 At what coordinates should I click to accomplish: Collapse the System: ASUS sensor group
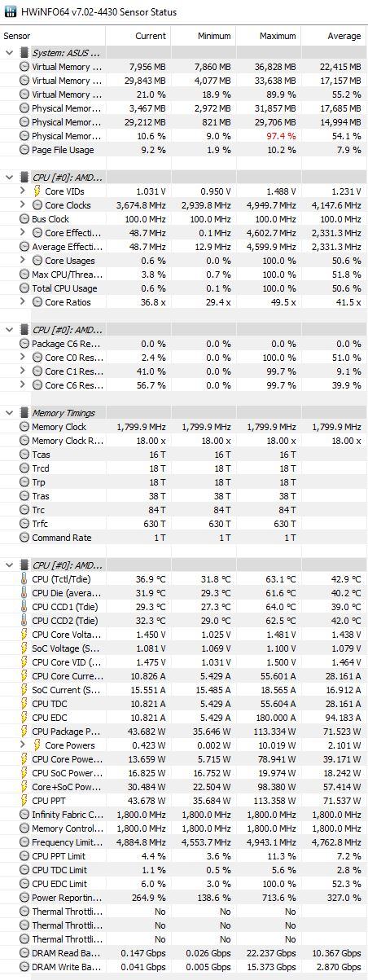click(x=9, y=53)
